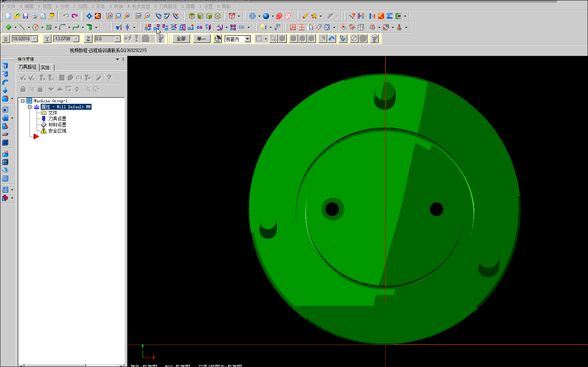Click the New file icon
The height and width of the screenshot is (367, 588).
[x=8, y=16]
